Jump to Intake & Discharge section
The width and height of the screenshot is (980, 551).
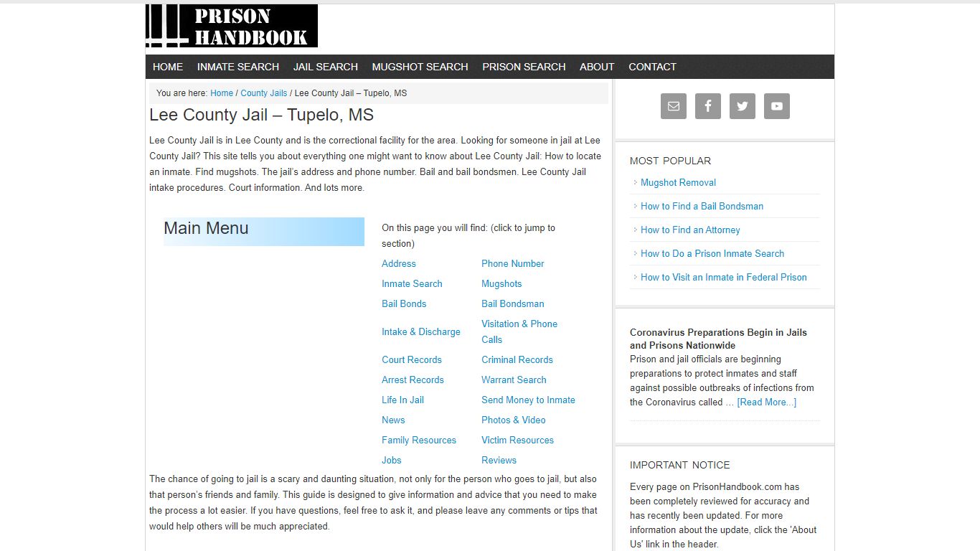[x=421, y=331]
